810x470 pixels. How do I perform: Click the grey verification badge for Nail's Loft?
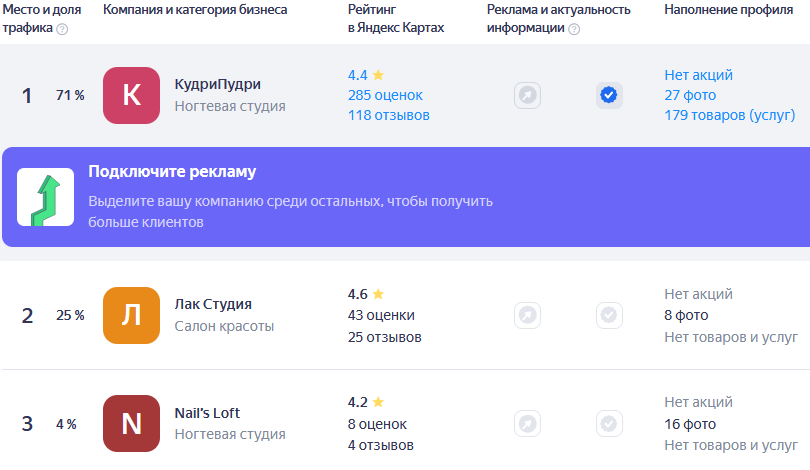609,424
